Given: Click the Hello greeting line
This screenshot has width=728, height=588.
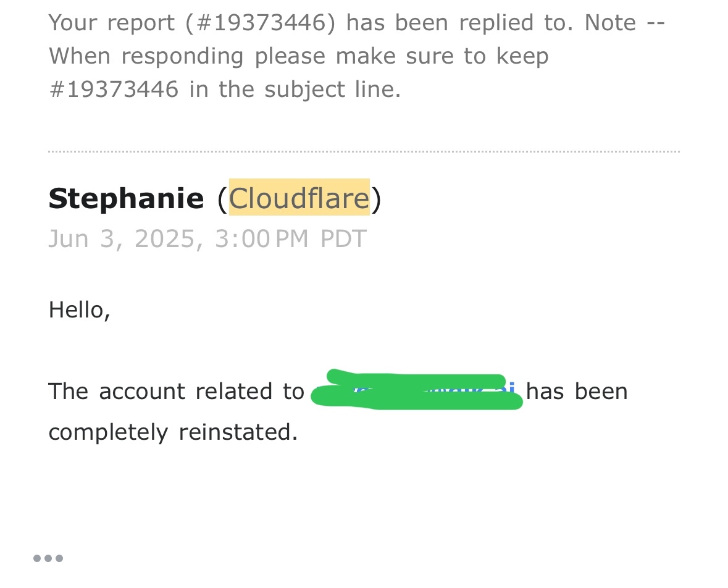Looking at the screenshot, I should 80,309.
